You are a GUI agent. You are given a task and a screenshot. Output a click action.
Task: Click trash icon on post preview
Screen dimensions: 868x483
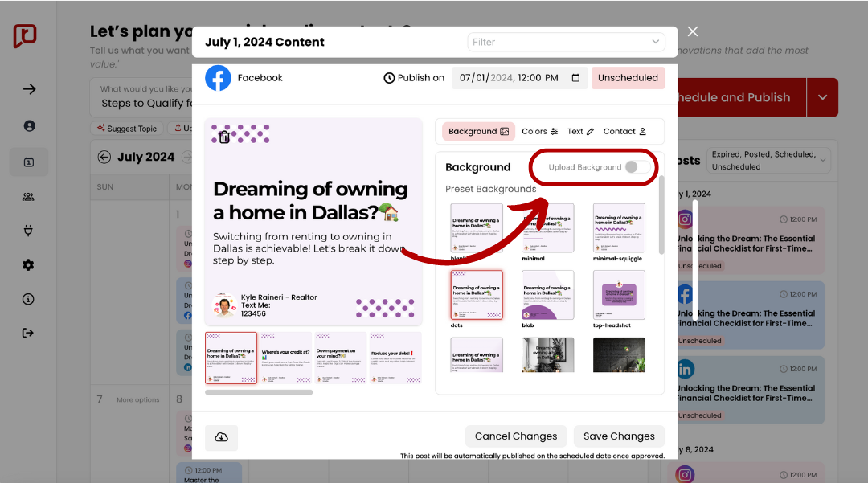(x=224, y=137)
